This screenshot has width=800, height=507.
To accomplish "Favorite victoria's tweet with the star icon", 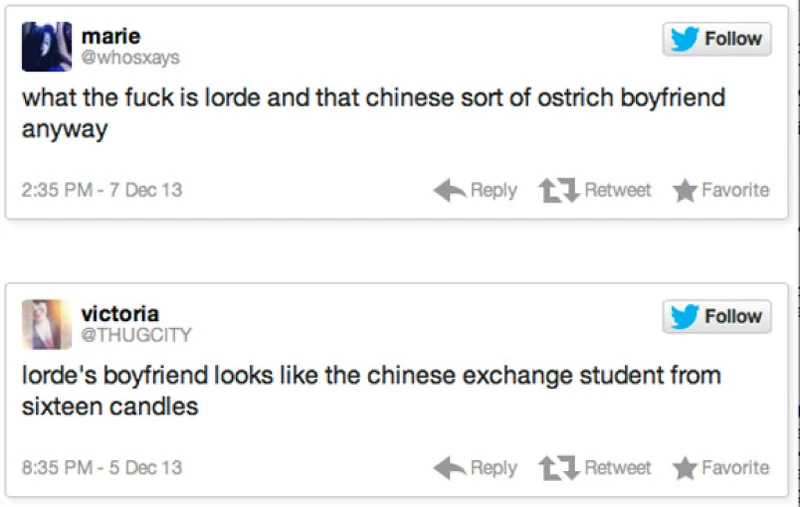I will [x=684, y=467].
